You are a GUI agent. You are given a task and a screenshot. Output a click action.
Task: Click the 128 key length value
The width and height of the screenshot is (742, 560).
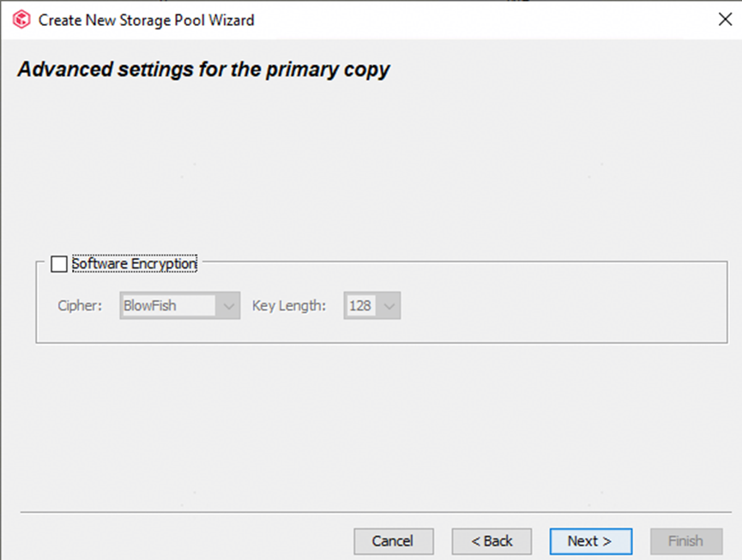361,305
